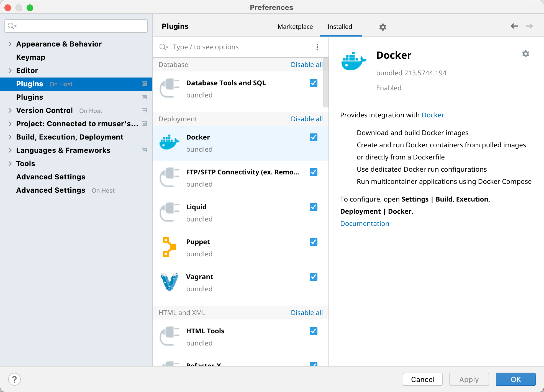Click the Liquid plugin plug icon
Viewport: 544px width, 392px height.
pos(169,212)
